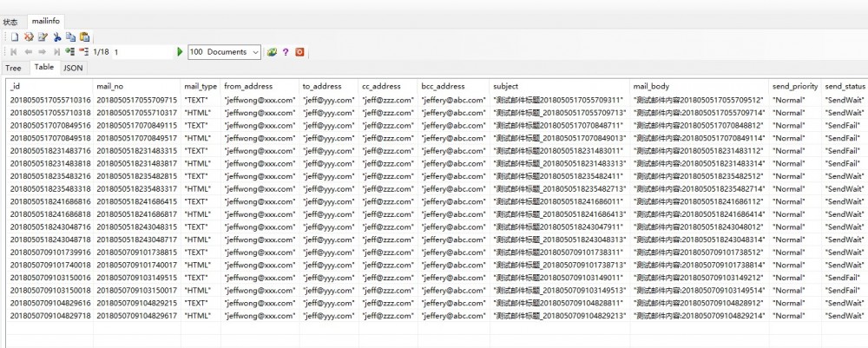Click the delete document icon
Screen dimensions: 868x348
[x=29, y=37]
